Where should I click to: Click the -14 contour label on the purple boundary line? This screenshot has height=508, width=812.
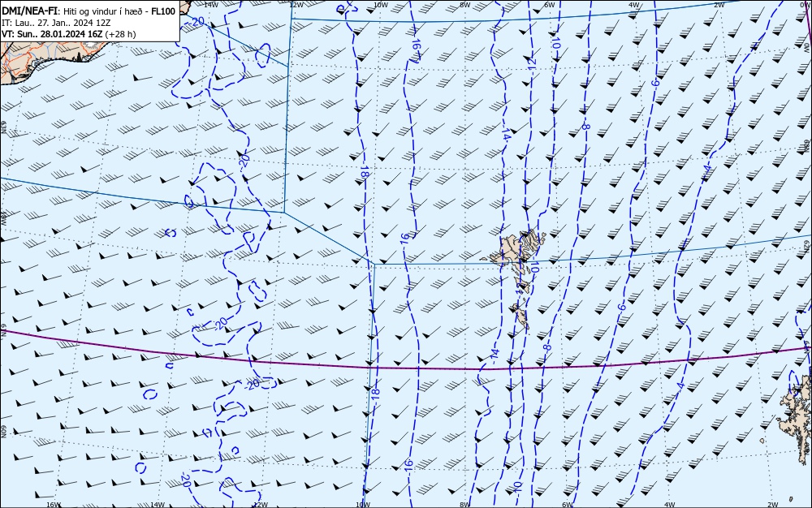tap(495, 355)
